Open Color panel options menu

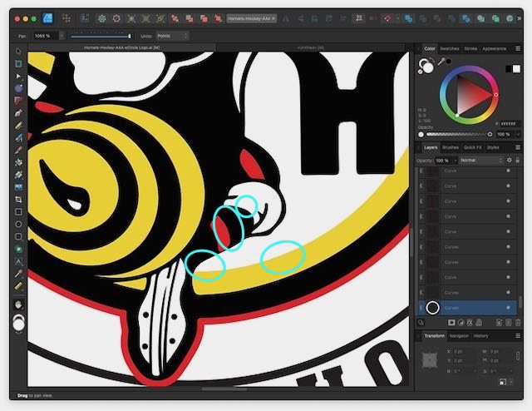[x=518, y=49]
